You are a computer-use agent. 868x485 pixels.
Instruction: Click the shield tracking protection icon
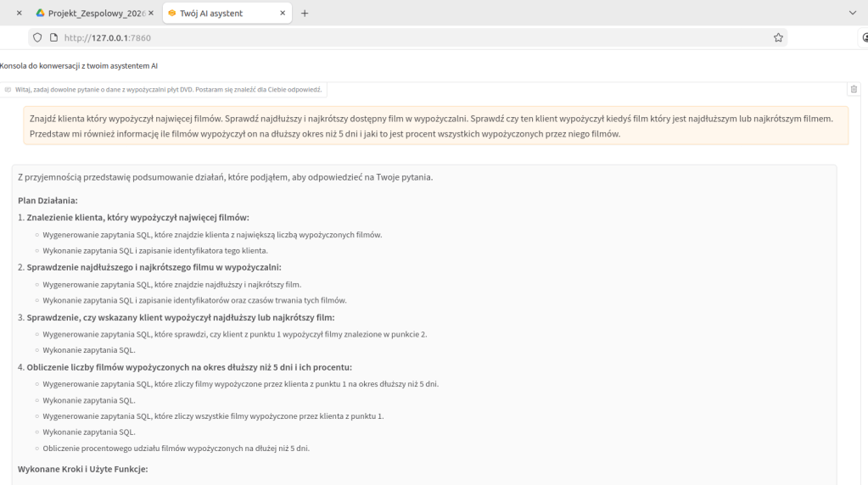coord(36,37)
